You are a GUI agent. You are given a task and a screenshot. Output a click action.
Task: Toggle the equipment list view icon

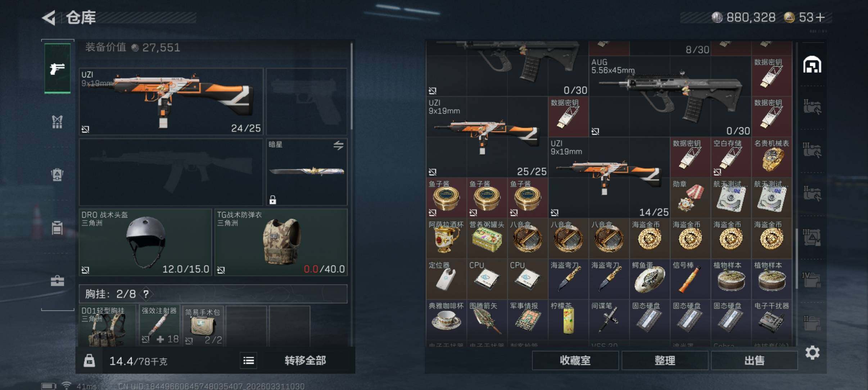pyautogui.click(x=248, y=360)
